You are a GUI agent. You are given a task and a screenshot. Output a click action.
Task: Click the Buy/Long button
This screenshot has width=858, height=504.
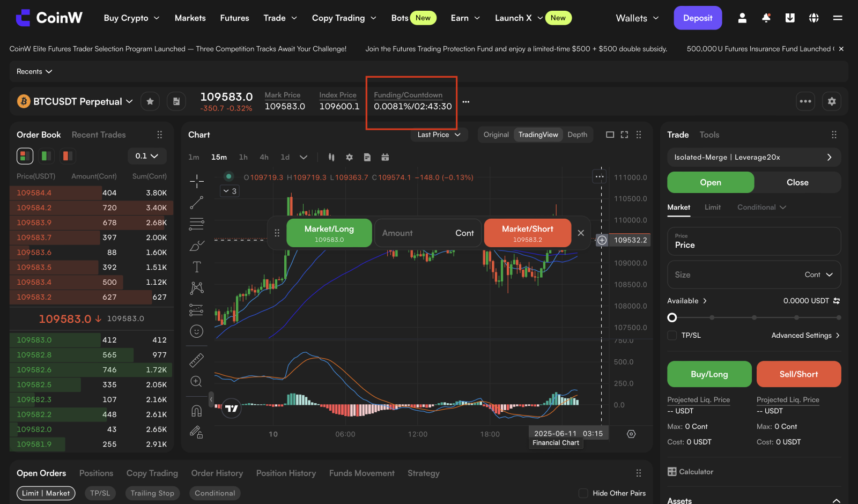[x=709, y=374]
